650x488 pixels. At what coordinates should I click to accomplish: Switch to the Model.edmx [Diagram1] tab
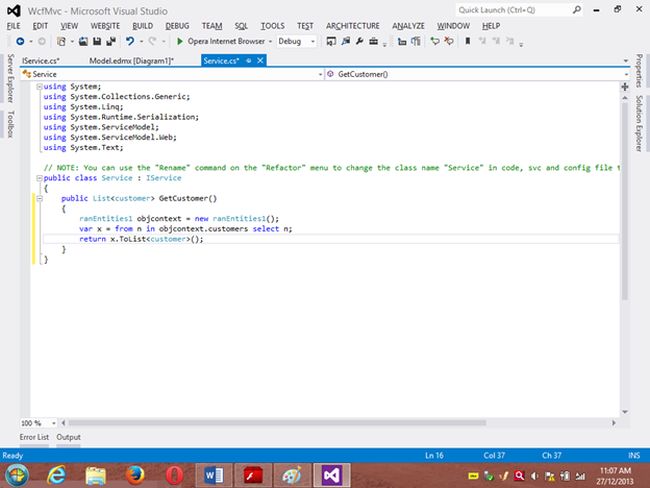(x=131, y=61)
